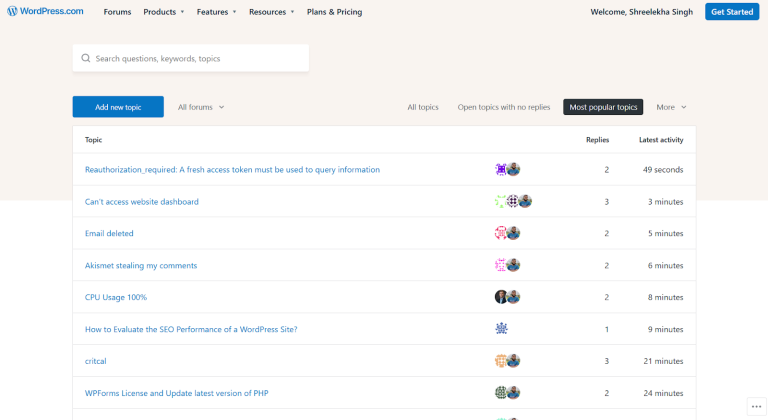The width and height of the screenshot is (768, 420).
Task: Click the 21 minutes activity value
Action: pos(663,361)
